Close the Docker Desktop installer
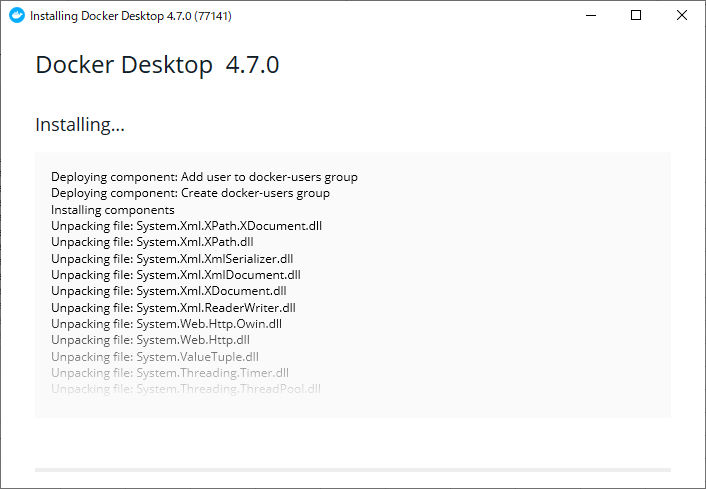This screenshot has height=489, width=706. coord(682,15)
